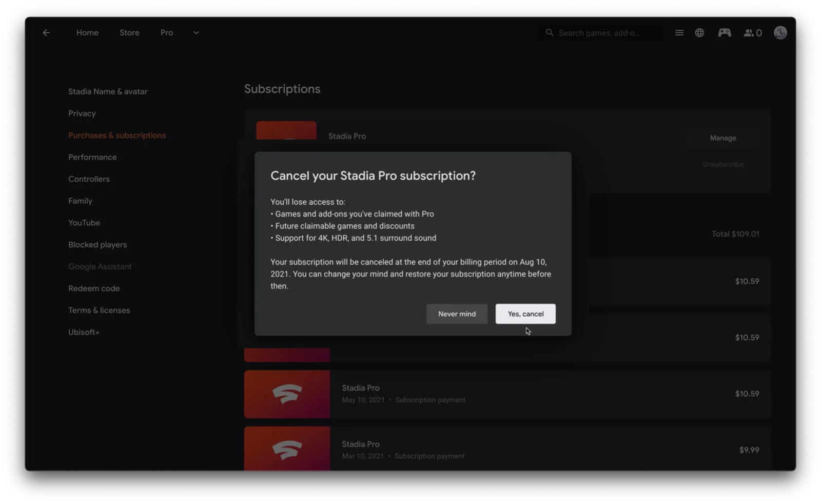
Task: Switch to the Store tab
Action: [129, 33]
